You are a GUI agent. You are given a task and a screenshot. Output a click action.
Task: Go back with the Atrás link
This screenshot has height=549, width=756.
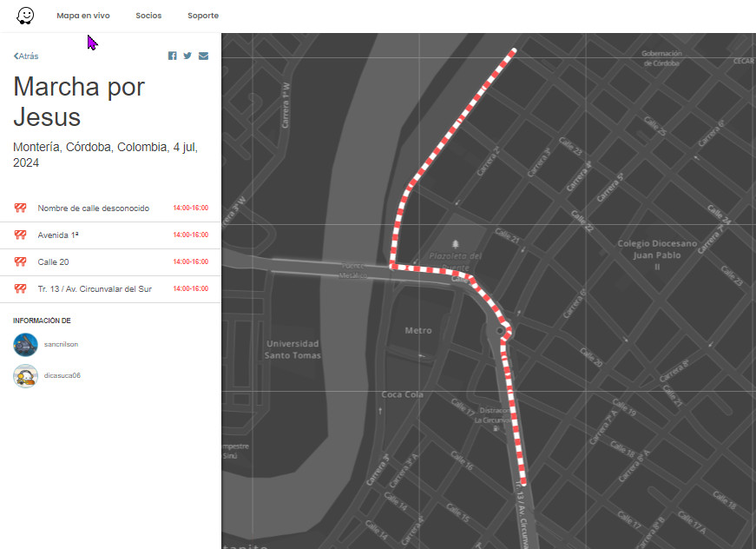(x=26, y=56)
